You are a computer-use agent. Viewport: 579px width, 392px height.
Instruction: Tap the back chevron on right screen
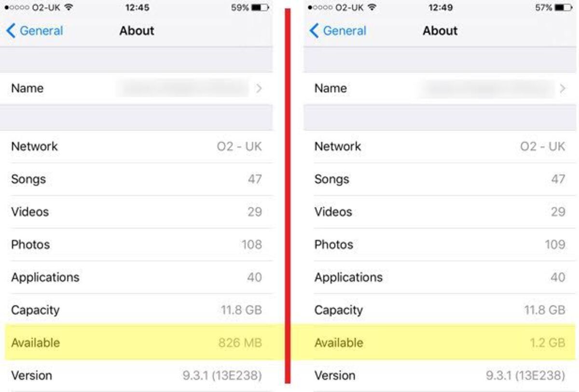pyautogui.click(x=314, y=31)
